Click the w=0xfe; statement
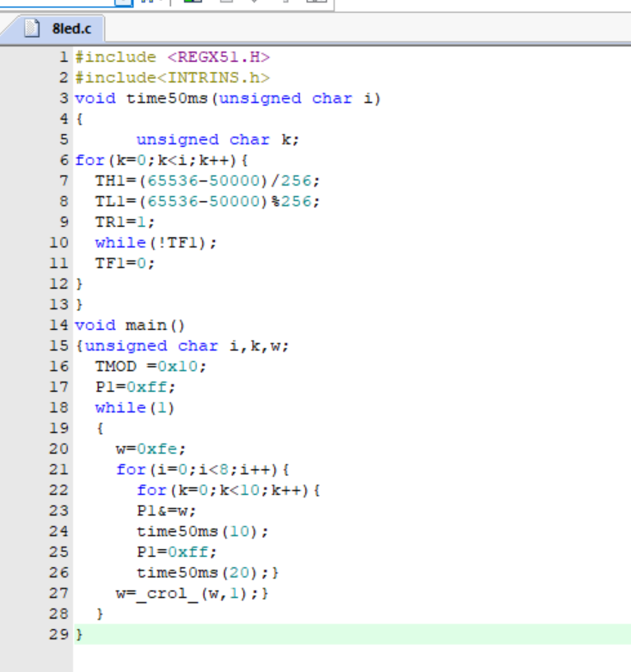The height and width of the screenshot is (672, 631). (x=151, y=449)
